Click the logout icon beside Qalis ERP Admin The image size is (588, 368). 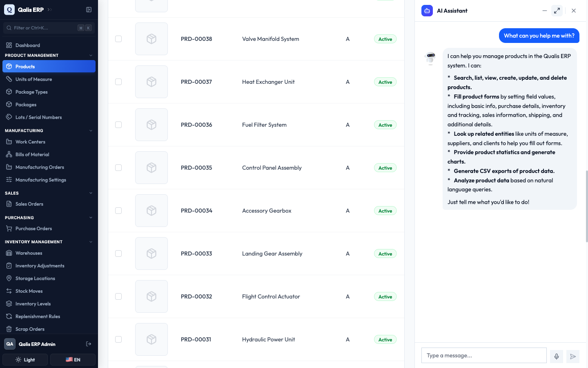(x=89, y=344)
